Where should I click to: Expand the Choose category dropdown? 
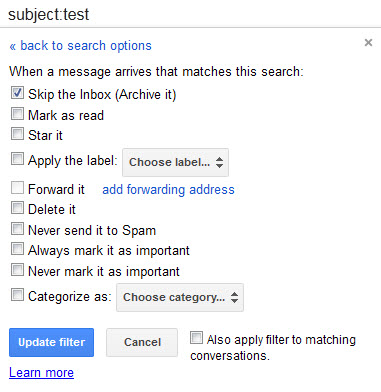click(180, 297)
